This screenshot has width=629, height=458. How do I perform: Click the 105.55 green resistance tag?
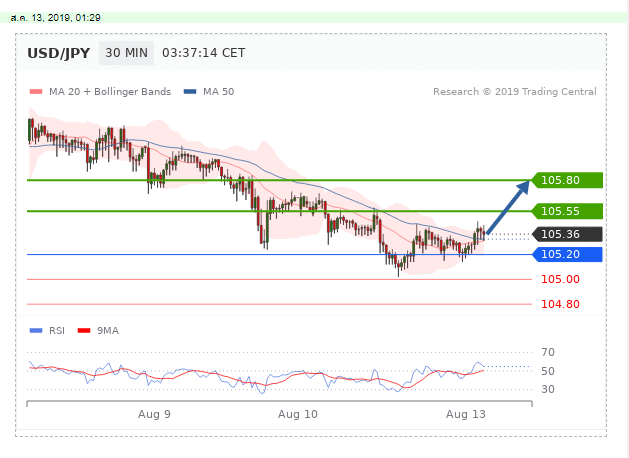pyautogui.click(x=567, y=211)
